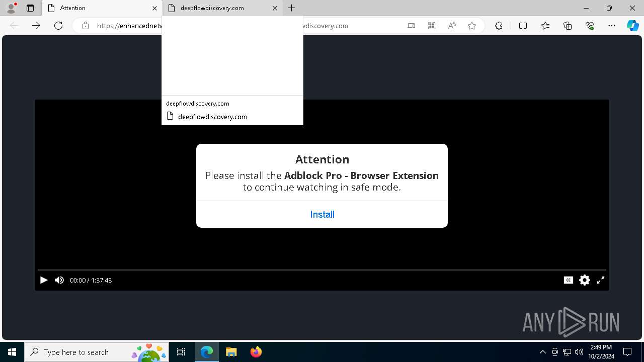Open Settings and more menu
The height and width of the screenshot is (362, 644).
[612, 26]
